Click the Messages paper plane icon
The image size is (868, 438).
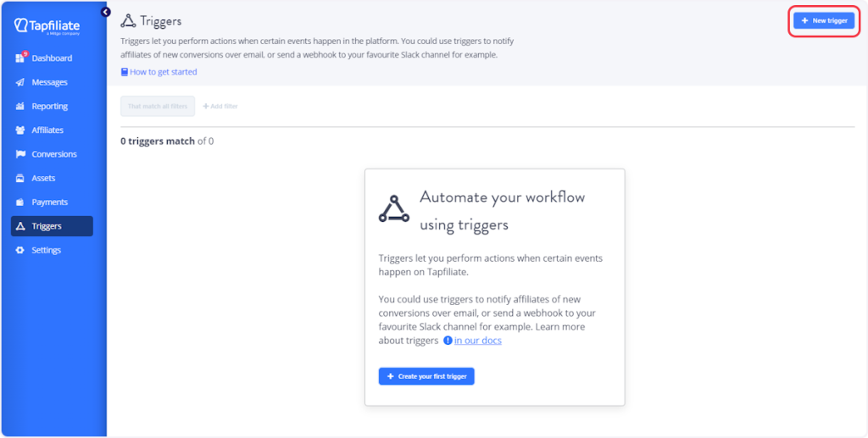[x=20, y=82]
